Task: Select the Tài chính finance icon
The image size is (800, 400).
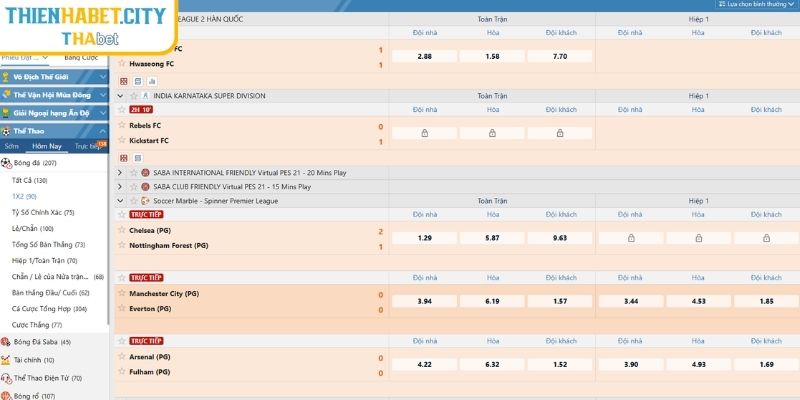Action: 6,359
